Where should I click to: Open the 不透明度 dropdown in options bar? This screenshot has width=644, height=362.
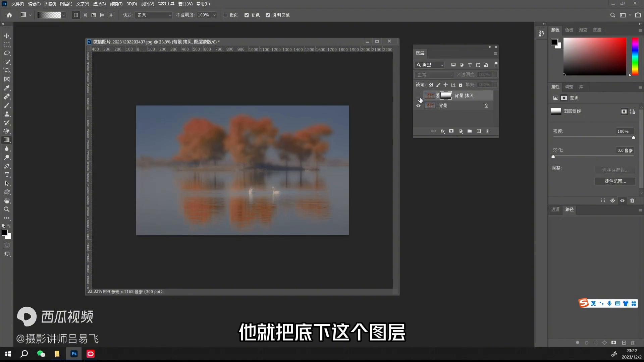[214, 15]
